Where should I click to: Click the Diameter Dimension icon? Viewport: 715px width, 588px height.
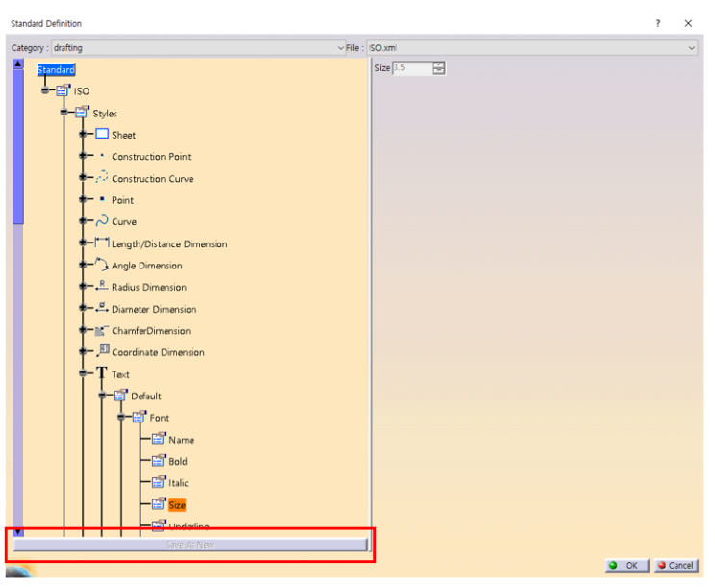(x=102, y=307)
